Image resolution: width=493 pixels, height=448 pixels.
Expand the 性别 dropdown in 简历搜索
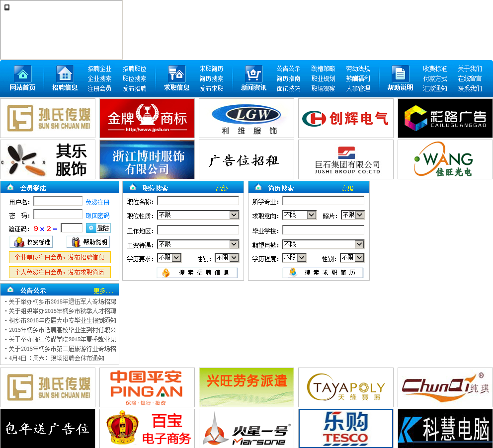[352, 258]
